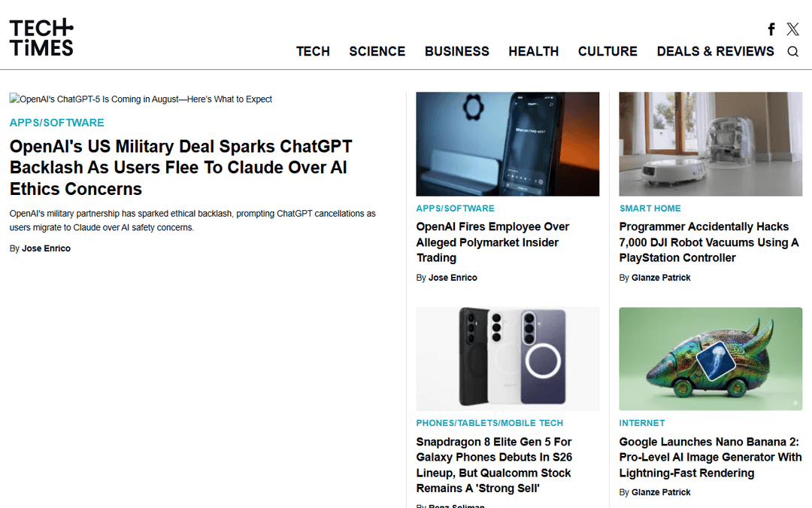Read Programmer Accidentally Hacks DJI Vacuums article
Viewport: 812px width, 508px height.
[x=709, y=242]
